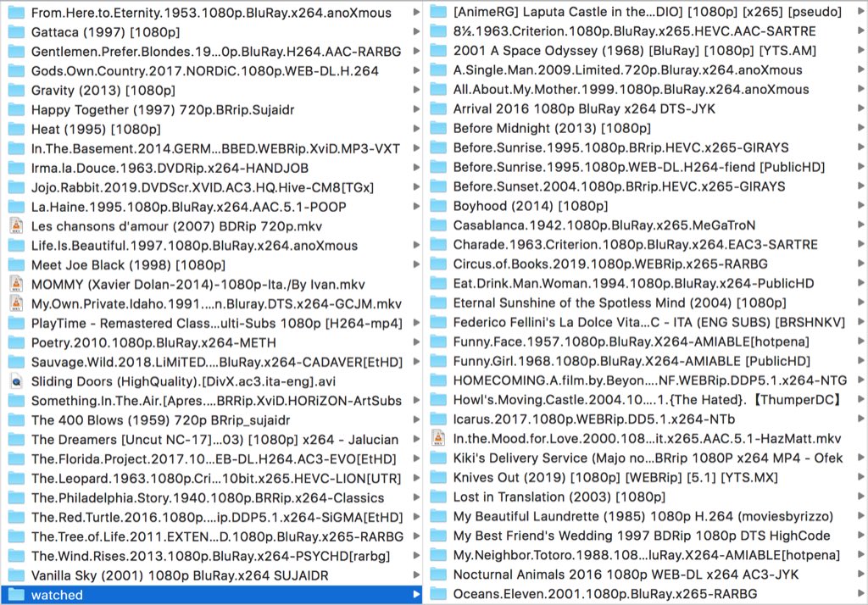Click the folder icon of Eternal Sunshine of the Spotless Mind
The image size is (868, 605).
[x=438, y=302]
